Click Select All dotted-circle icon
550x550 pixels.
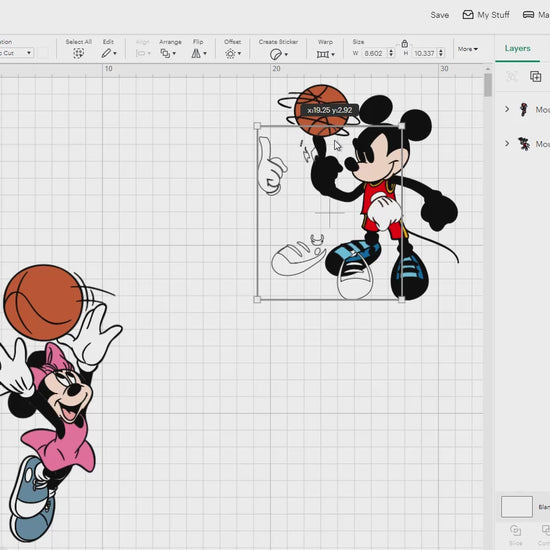coord(79,53)
